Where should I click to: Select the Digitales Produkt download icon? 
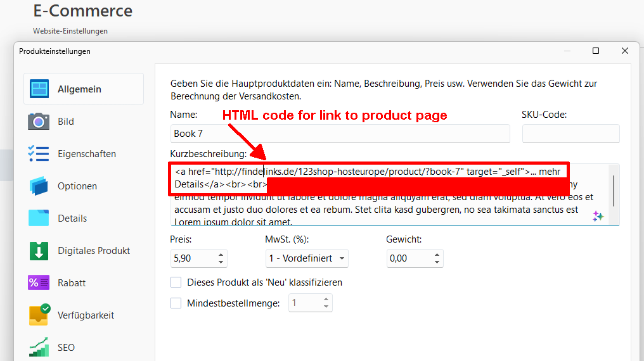[x=39, y=251]
